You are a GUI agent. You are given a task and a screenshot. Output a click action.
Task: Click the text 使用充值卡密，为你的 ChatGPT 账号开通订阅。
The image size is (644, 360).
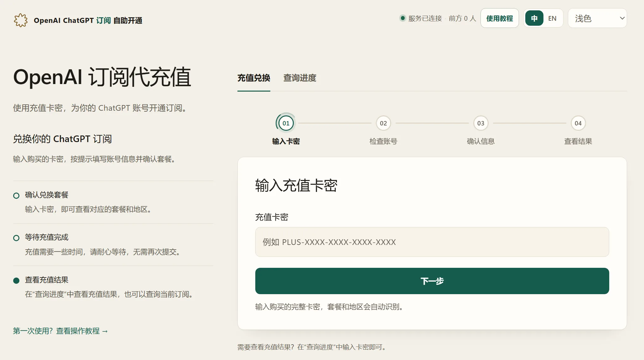[x=100, y=108]
